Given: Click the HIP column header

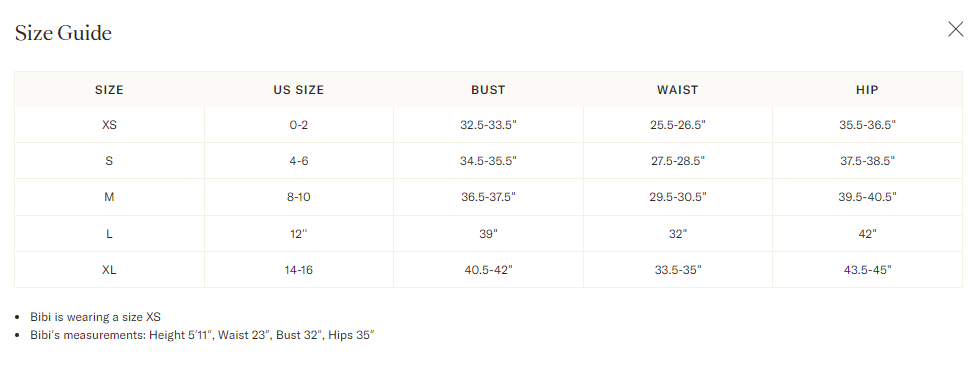Looking at the screenshot, I should coord(867,90).
